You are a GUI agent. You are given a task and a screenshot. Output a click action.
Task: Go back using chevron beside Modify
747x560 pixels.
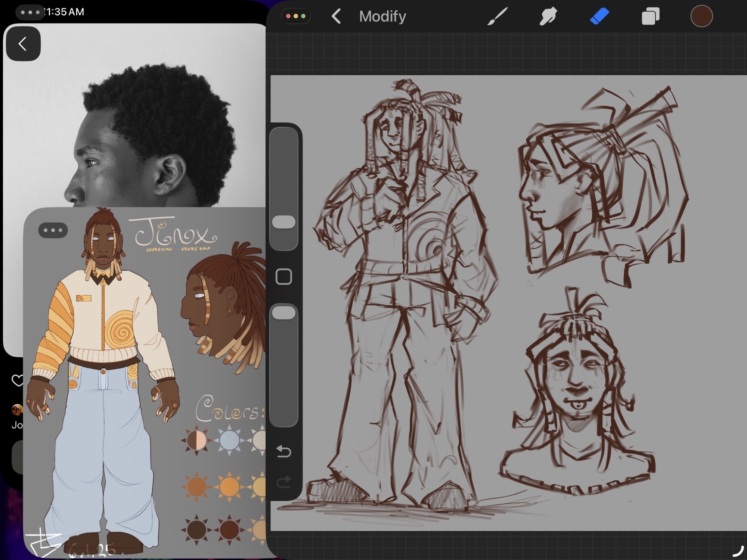[x=336, y=17]
